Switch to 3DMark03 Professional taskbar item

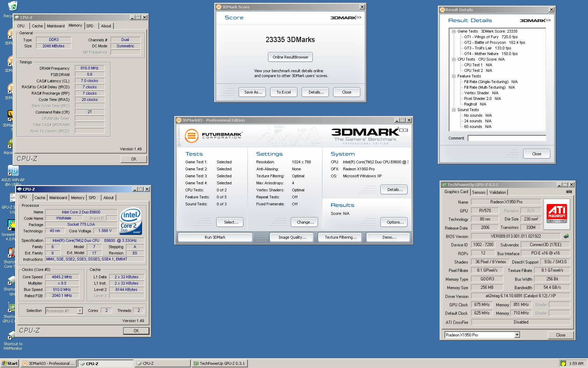[49, 363]
